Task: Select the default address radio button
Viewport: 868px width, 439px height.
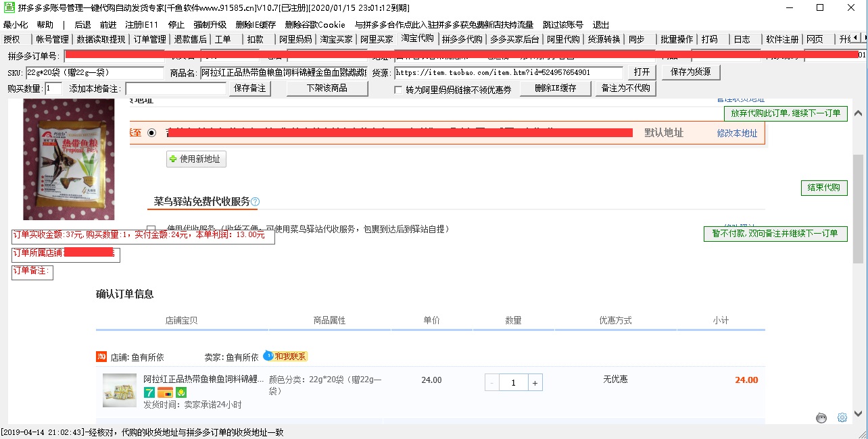Action: coord(151,133)
